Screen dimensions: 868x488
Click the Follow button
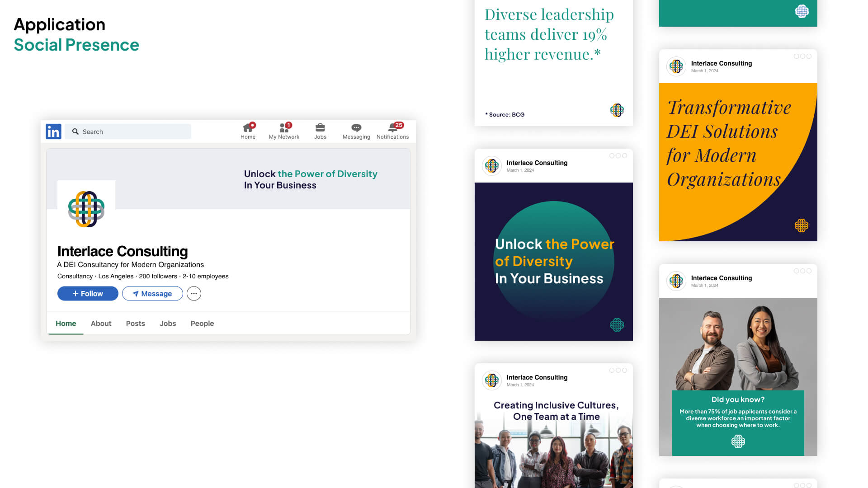(x=88, y=294)
